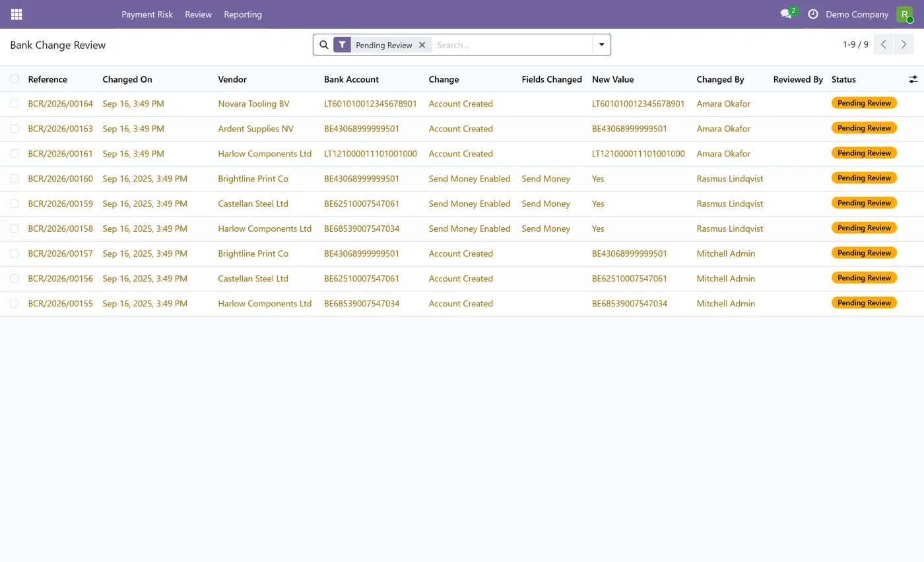Viewport: 924px width, 562px height.
Task: Open the apps grid menu icon
Action: pos(16,14)
